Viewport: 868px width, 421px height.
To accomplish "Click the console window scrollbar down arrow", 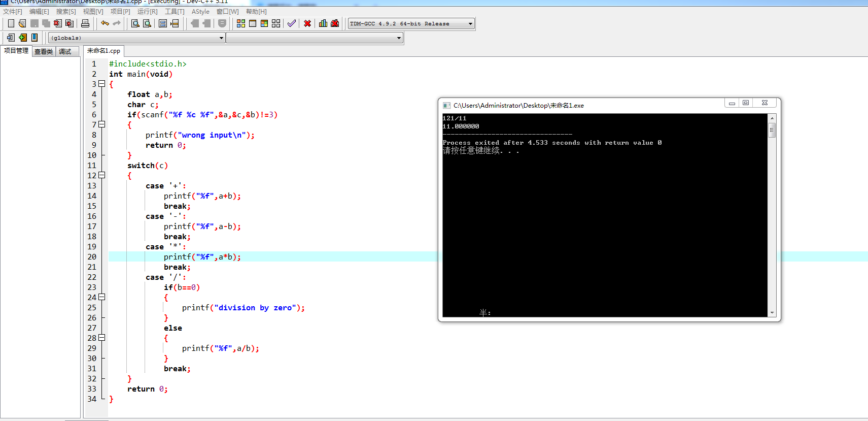I will pyautogui.click(x=772, y=313).
